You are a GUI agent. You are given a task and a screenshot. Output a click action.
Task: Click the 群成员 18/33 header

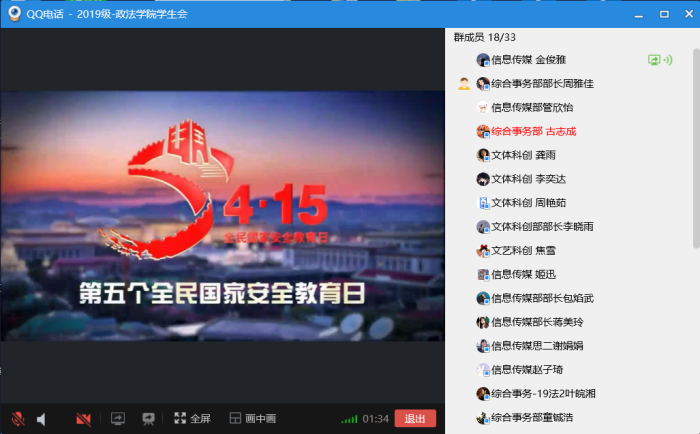[x=484, y=37]
